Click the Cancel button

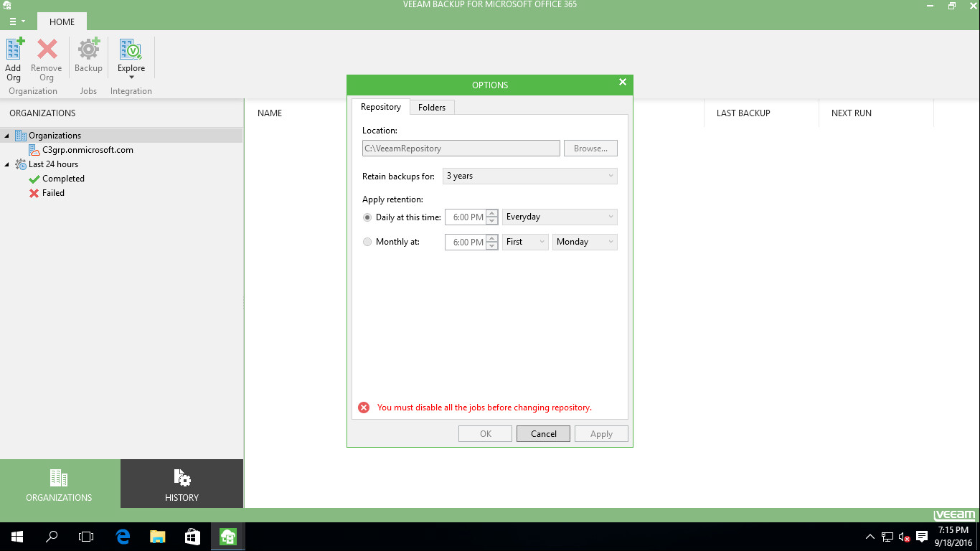coord(543,434)
